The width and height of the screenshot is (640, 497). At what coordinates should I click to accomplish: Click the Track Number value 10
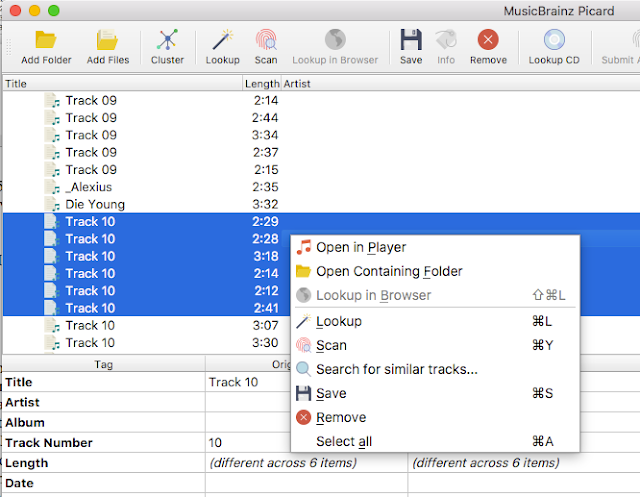[215, 443]
